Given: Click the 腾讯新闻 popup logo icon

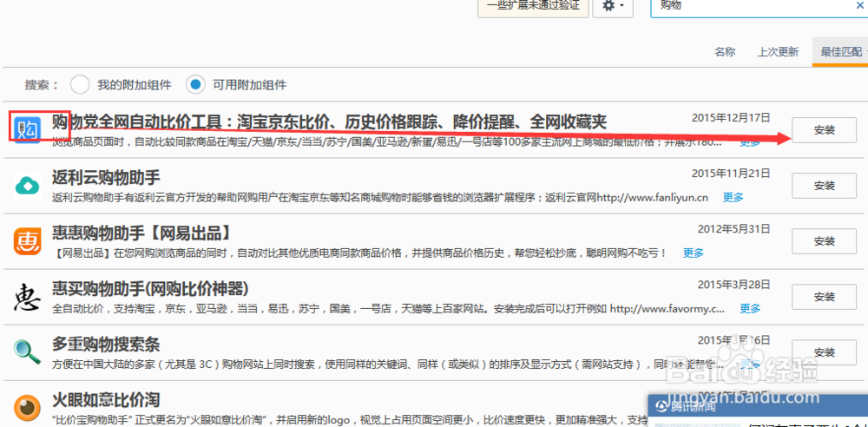Looking at the screenshot, I should coord(661,406).
